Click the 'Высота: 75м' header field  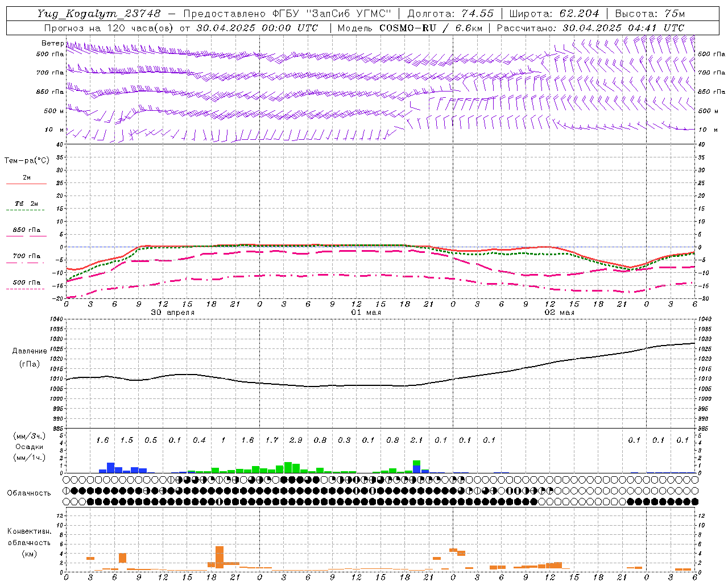[x=650, y=14]
